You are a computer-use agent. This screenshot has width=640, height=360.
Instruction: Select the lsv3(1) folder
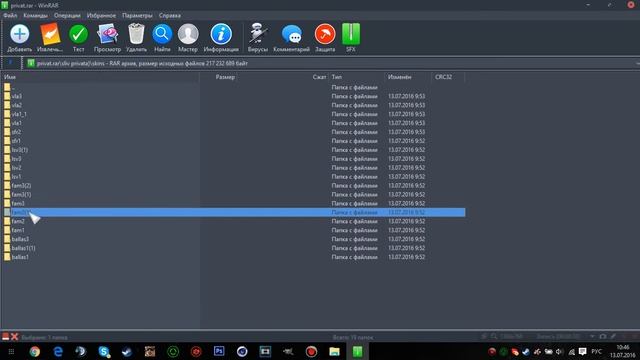(233, 150)
